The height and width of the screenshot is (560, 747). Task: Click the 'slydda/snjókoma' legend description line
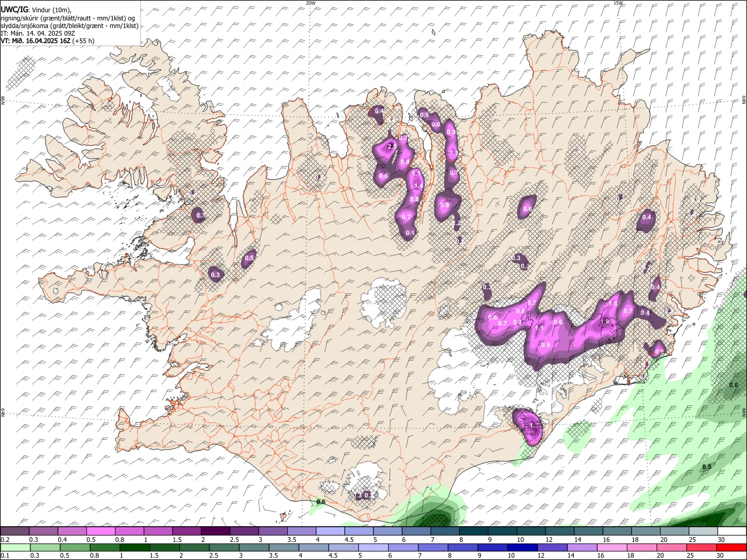(69, 26)
